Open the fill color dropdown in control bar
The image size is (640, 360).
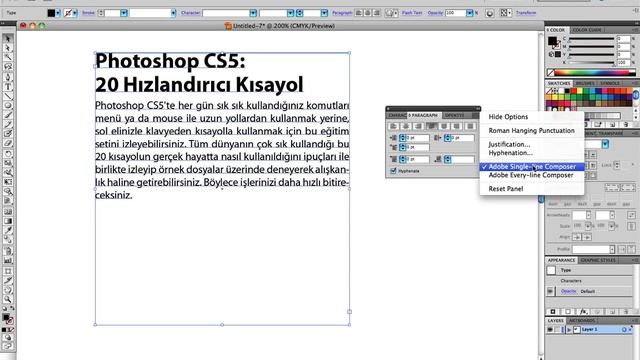(58, 13)
